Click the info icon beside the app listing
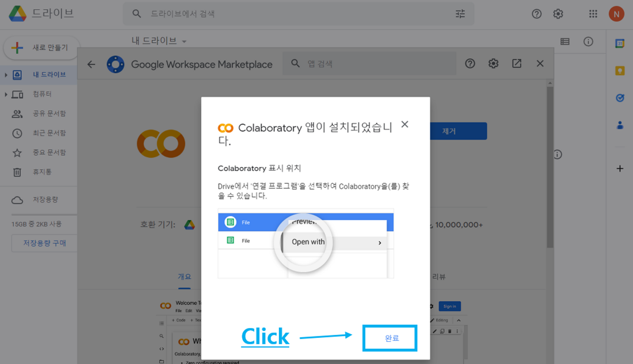The width and height of the screenshot is (633, 364). pyautogui.click(x=558, y=155)
